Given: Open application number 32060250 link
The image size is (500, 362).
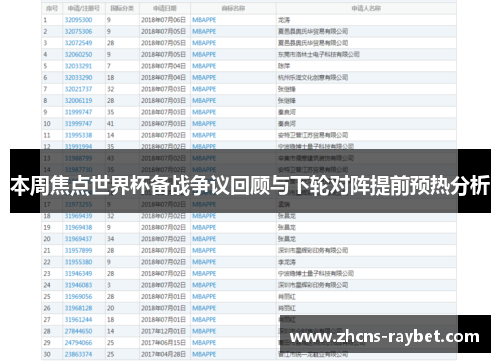Looking at the screenshot, I should point(78,55).
